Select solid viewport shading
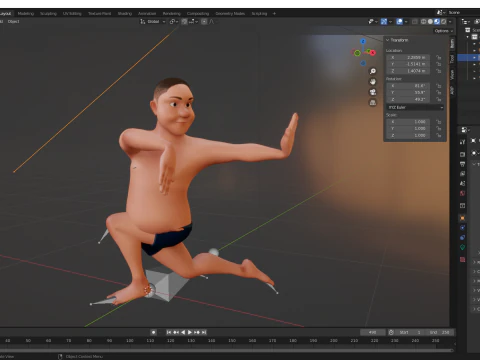 pos(430,22)
